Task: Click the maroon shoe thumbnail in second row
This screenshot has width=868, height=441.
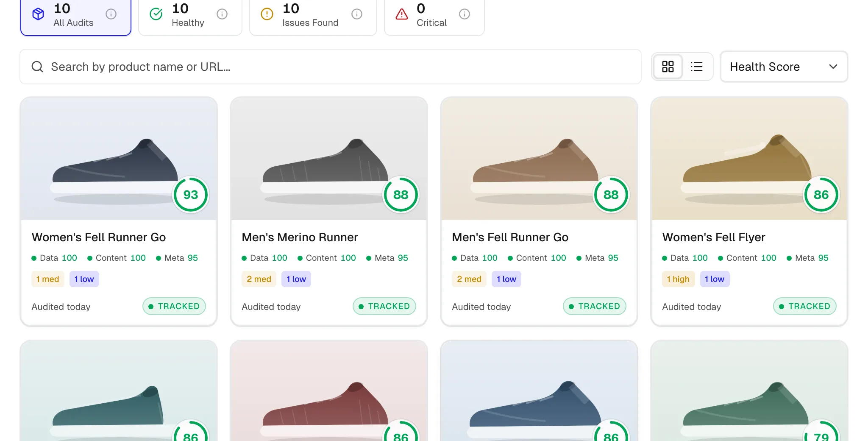Action: [329, 391]
